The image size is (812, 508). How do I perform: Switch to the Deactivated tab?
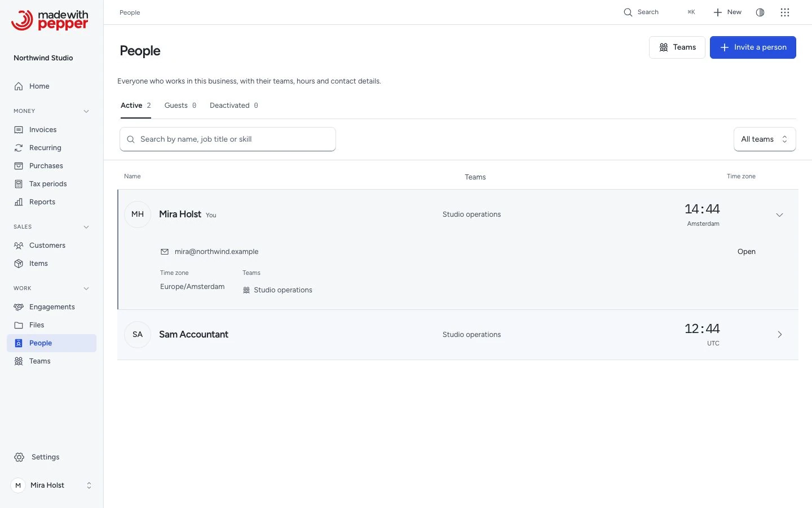click(234, 106)
